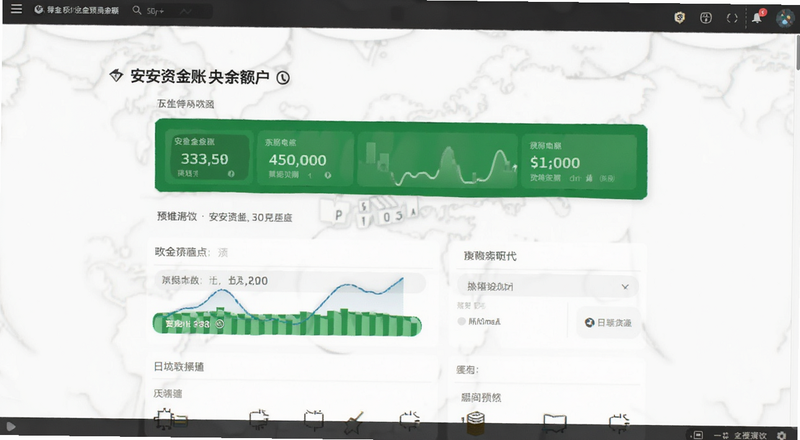Click the magnifier search icon in the top bar
The image size is (800, 440).
pyautogui.click(x=137, y=10)
